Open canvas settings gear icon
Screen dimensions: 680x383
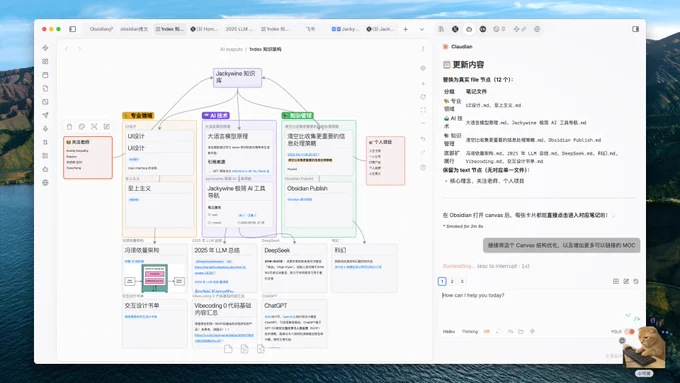(x=423, y=68)
